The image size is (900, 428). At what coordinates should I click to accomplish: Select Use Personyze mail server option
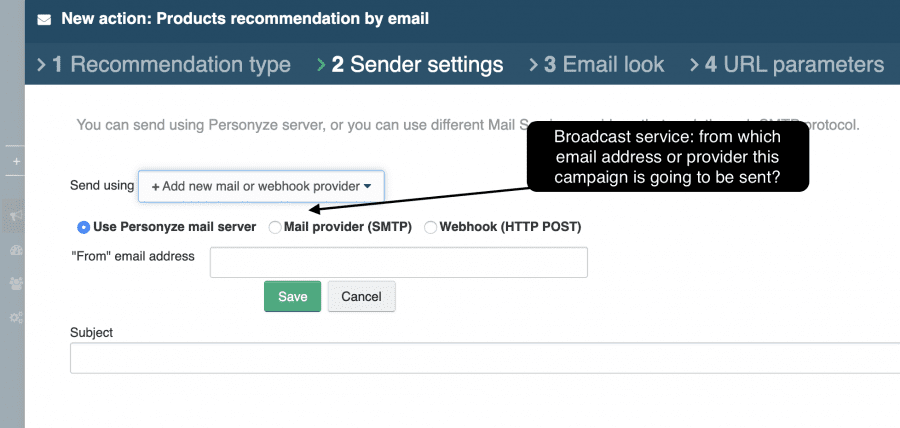point(84,227)
